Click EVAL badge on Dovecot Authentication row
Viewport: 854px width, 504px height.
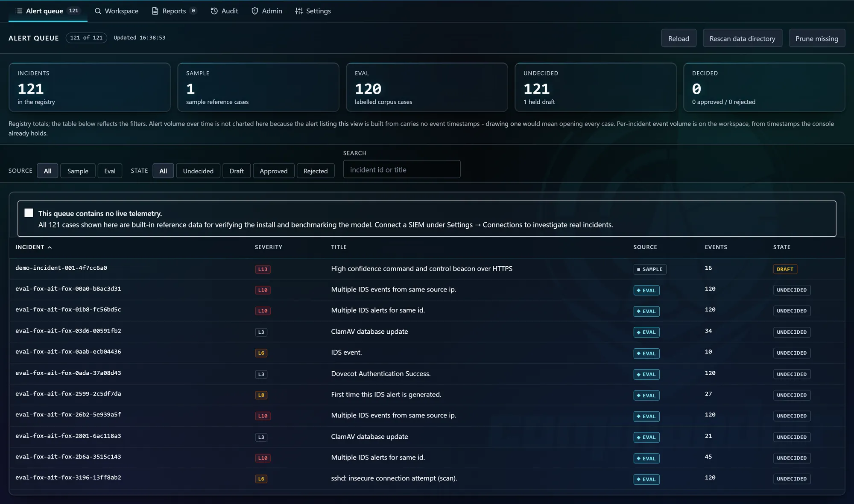click(x=646, y=374)
